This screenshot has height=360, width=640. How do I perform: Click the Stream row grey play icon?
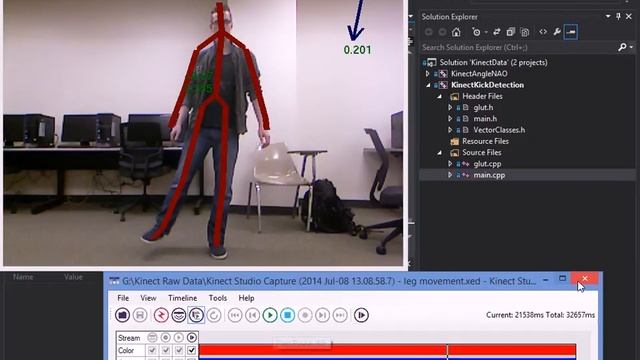[178, 338]
